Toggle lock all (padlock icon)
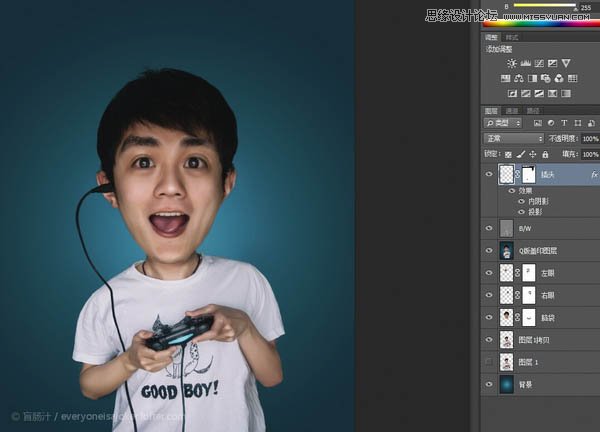 [545, 154]
